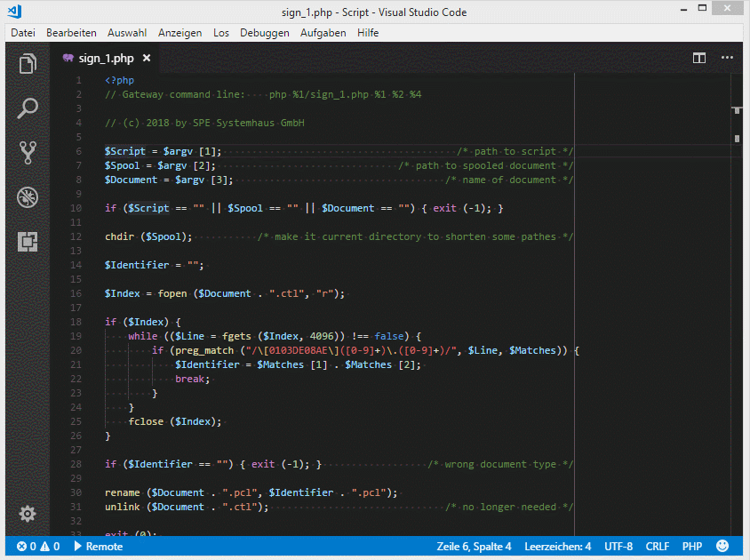Screen dimensions: 750x560
Task: Open the Manage gear settings icon
Action: [28, 513]
